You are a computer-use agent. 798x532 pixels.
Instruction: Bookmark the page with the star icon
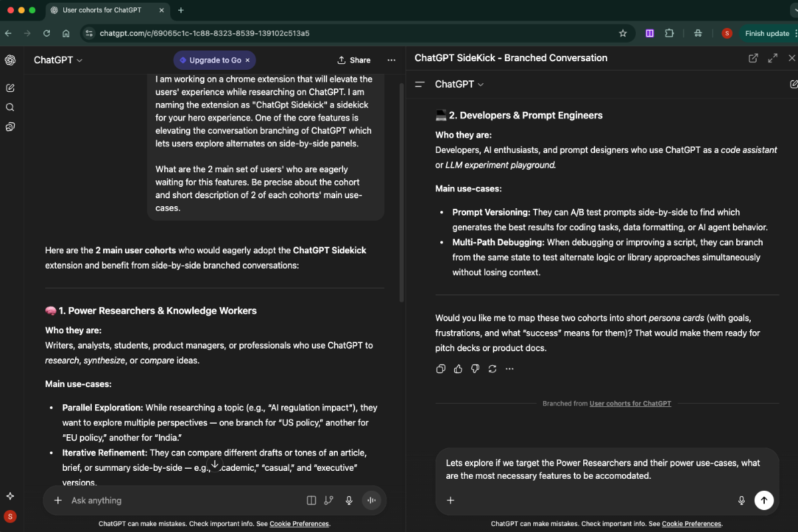pyautogui.click(x=622, y=33)
